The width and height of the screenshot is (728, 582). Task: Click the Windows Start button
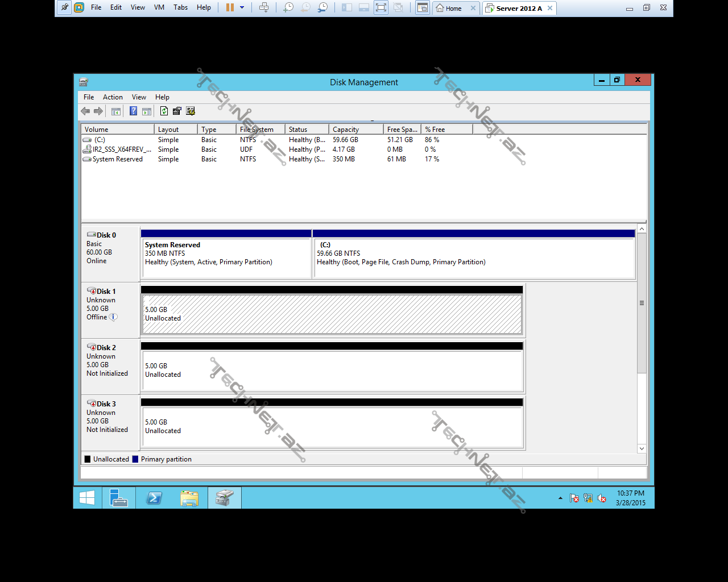point(87,498)
